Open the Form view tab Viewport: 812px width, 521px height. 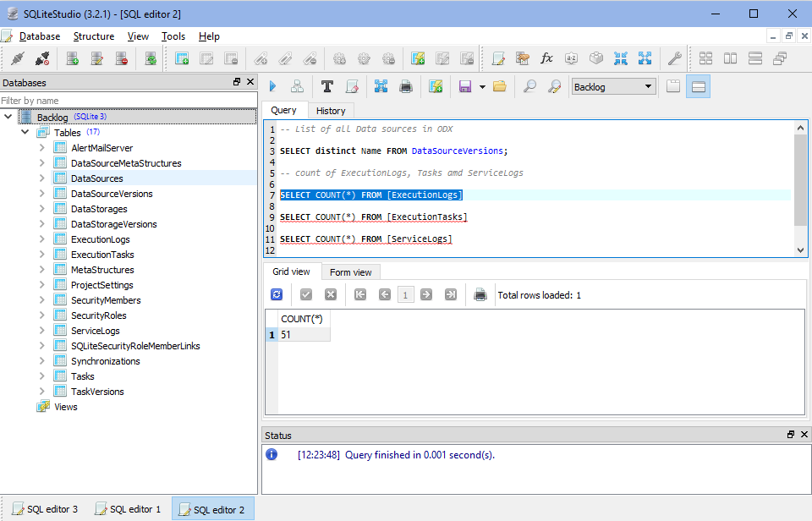point(351,271)
